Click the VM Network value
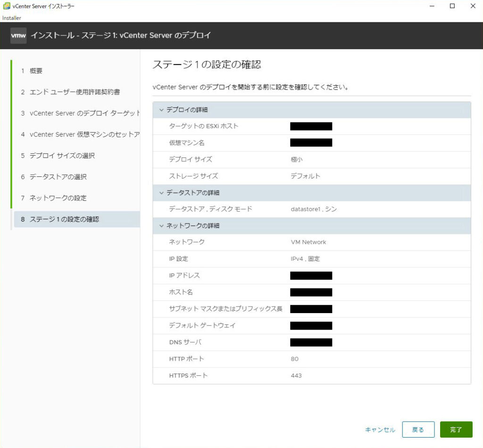The height and width of the screenshot is (448, 483). 308,242
